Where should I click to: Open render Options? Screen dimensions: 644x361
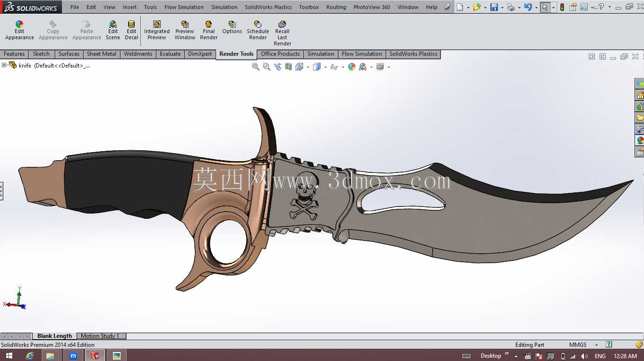tap(232, 27)
